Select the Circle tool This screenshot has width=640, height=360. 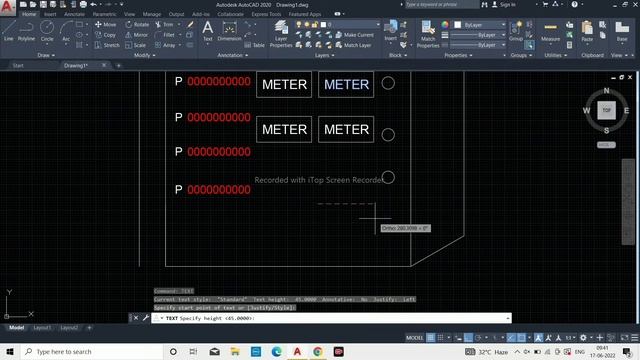coord(47,31)
